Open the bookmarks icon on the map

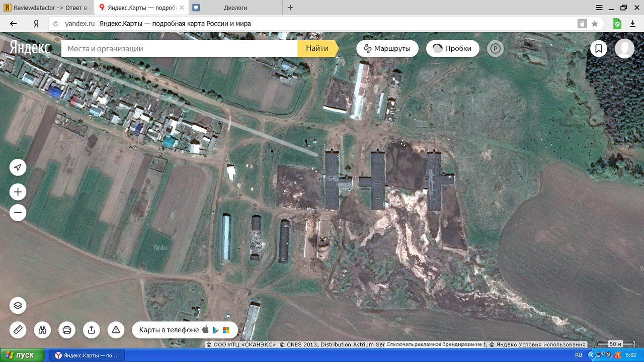[x=599, y=49]
